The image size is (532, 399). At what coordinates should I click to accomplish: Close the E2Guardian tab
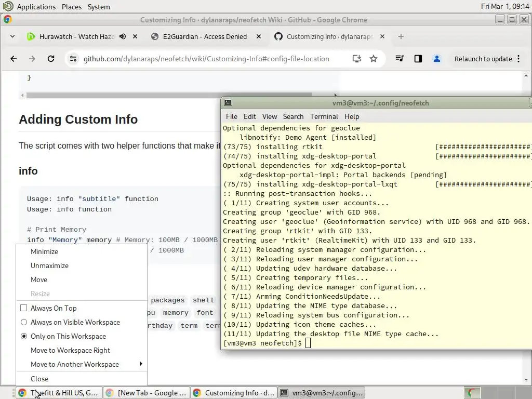point(259,36)
